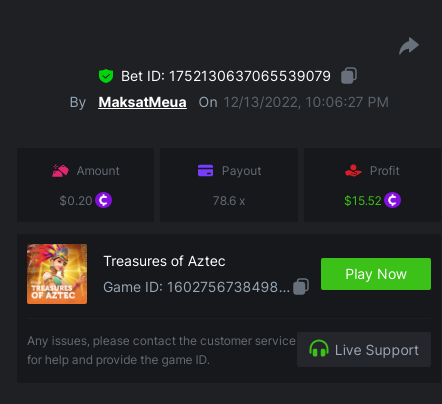The width and height of the screenshot is (442, 404).
Task: Click the currency coin beside $0.20
Action: (x=103, y=200)
